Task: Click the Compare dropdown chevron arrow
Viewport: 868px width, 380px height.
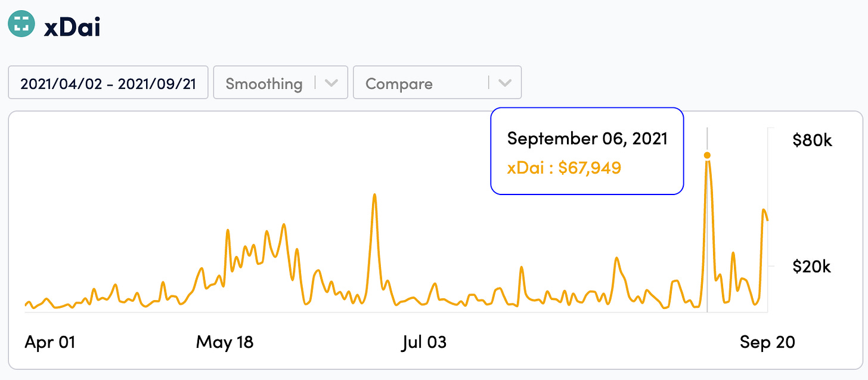Action: pyautogui.click(x=505, y=83)
